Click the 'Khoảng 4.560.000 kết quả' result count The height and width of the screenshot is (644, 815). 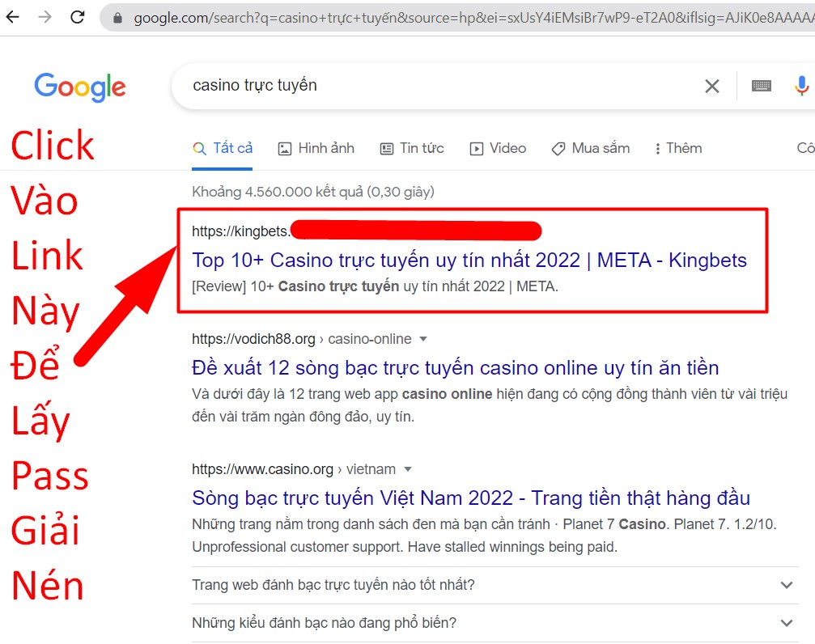pyautogui.click(x=313, y=192)
